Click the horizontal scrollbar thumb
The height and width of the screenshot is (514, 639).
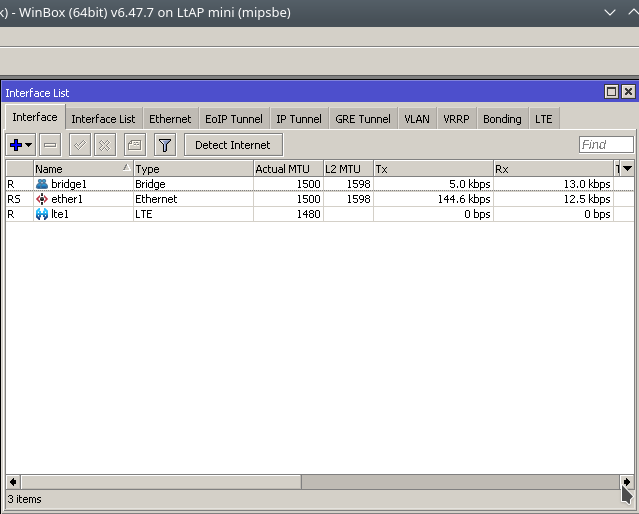[161, 482]
